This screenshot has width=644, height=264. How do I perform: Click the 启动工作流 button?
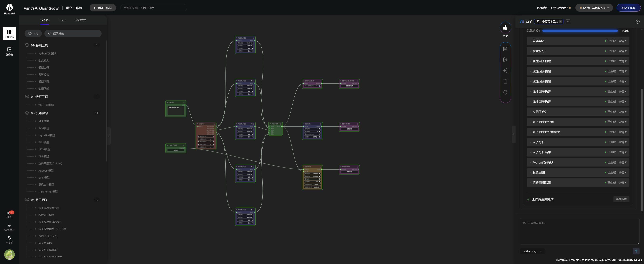(628, 8)
